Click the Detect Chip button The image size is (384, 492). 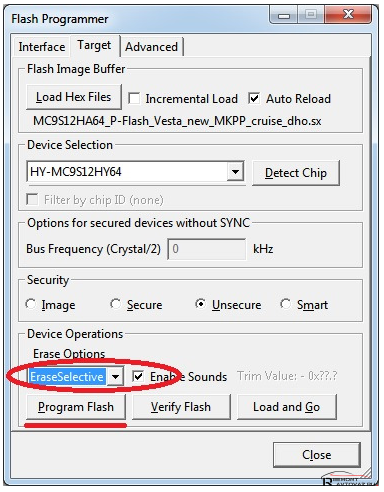coord(296,173)
